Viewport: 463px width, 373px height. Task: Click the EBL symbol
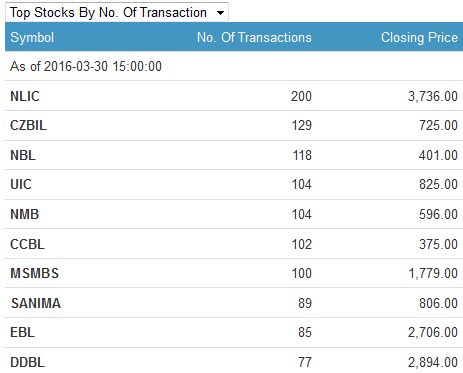pos(22,332)
